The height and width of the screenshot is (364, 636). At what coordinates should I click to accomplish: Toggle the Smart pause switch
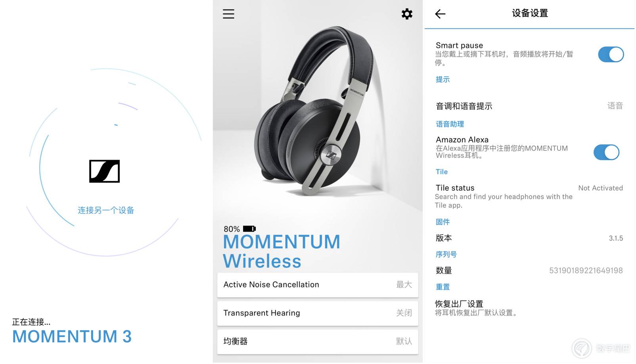pos(611,54)
